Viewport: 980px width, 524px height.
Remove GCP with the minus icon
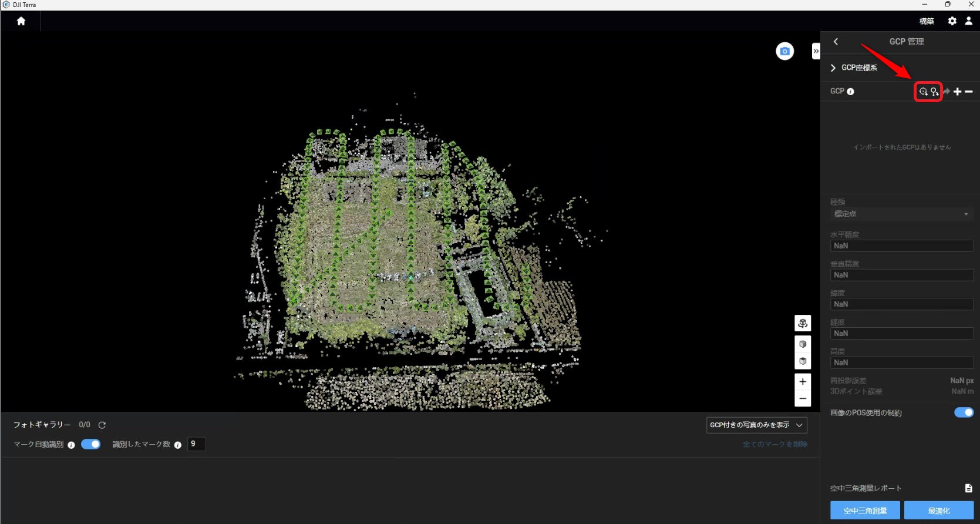click(969, 92)
